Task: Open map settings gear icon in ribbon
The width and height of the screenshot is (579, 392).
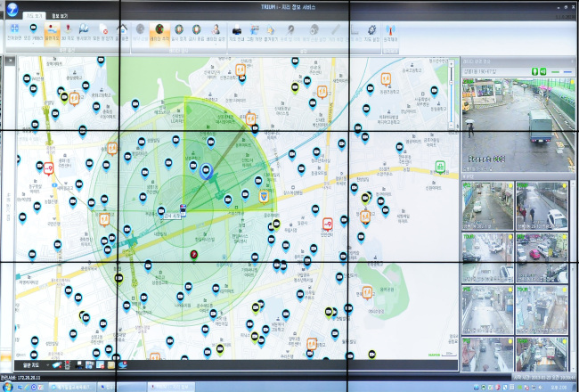Action: (x=371, y=31)
